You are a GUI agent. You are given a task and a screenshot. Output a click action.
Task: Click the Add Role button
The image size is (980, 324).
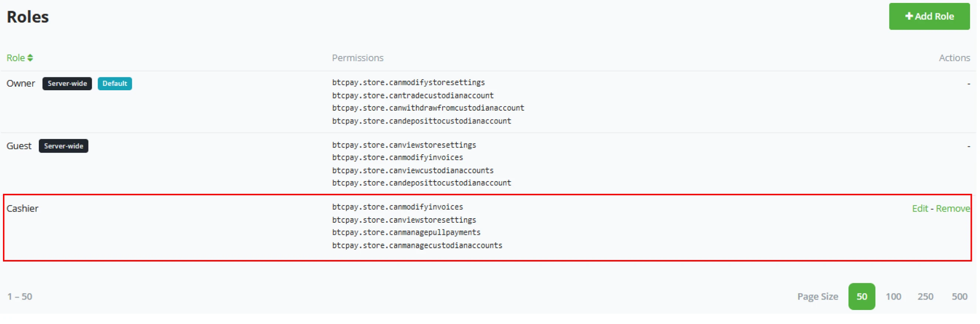[x=929, y=16]
